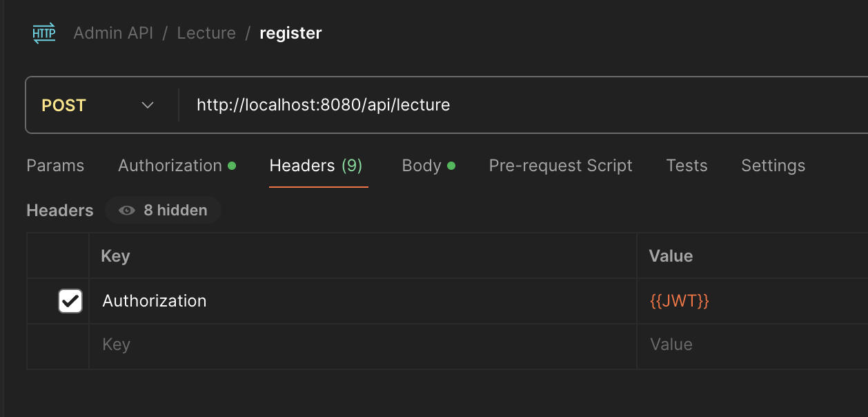Uncheck the Authorization header checkbox
Image resolution: width=868 pixels, height=417 pixels.
tap(70, 301)
